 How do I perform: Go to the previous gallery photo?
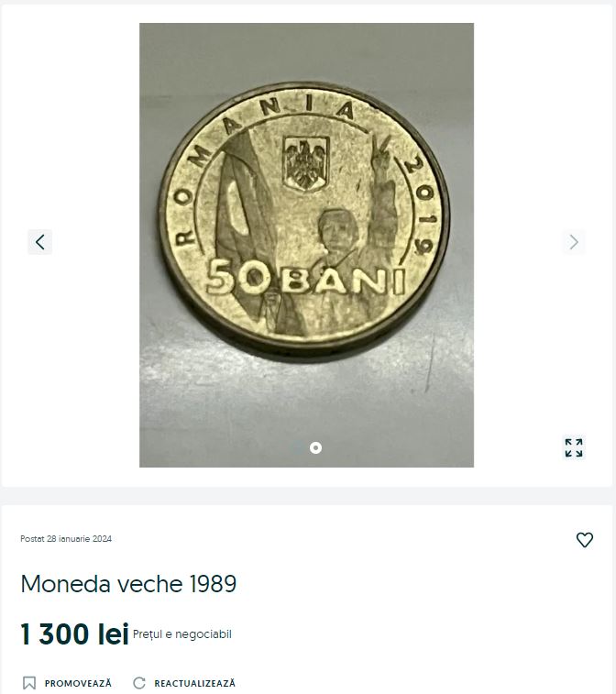tap(39, 242)
